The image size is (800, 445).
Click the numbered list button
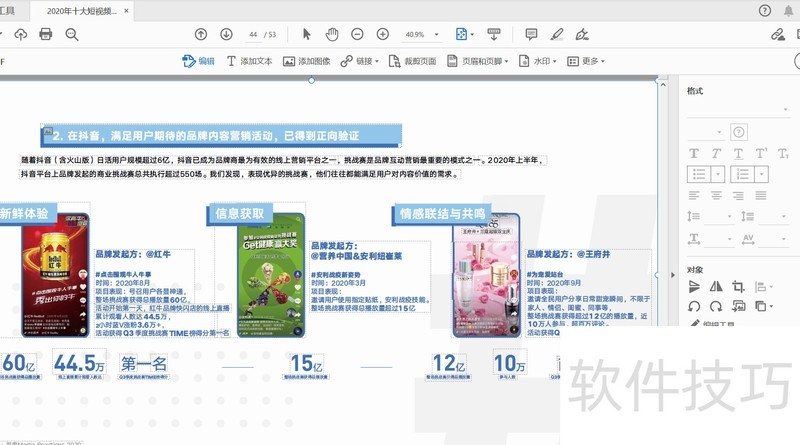(742, 175)
